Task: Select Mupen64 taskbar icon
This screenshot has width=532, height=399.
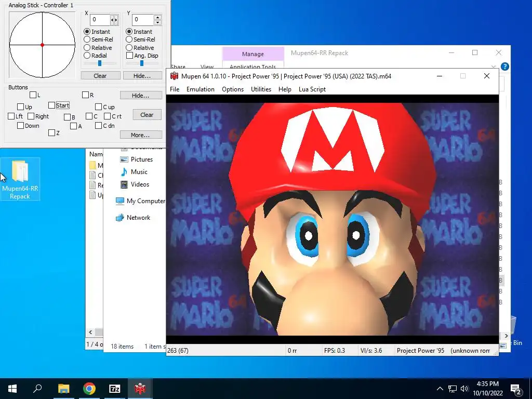Action: click(x=140, y=389)
